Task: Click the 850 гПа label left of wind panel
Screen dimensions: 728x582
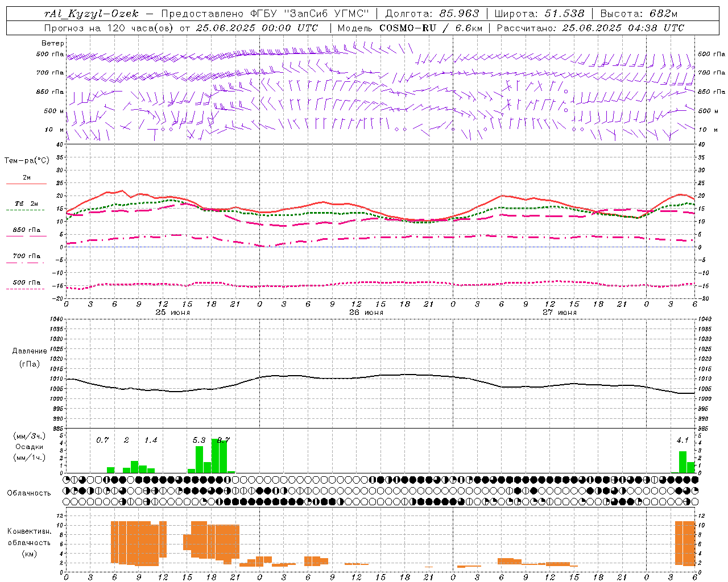Action: click(51, 92)
